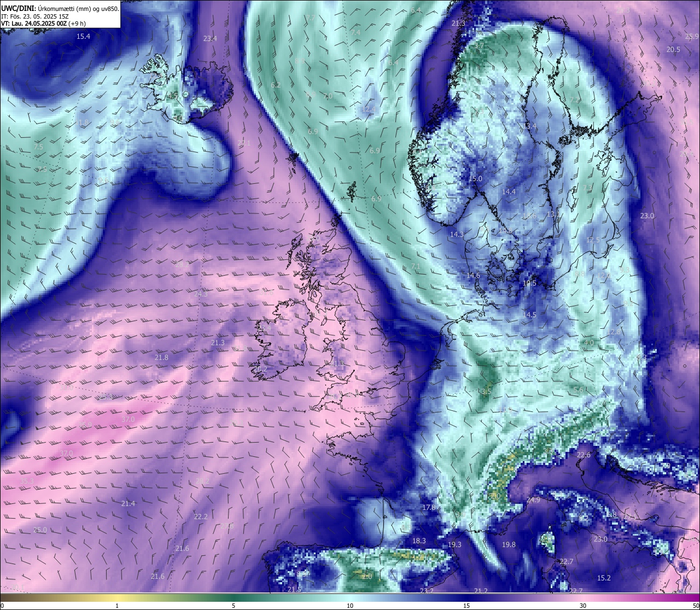Select the 14.6 value label
The width and height of the screenshot is (700, 610).
(x=473, y=275)
